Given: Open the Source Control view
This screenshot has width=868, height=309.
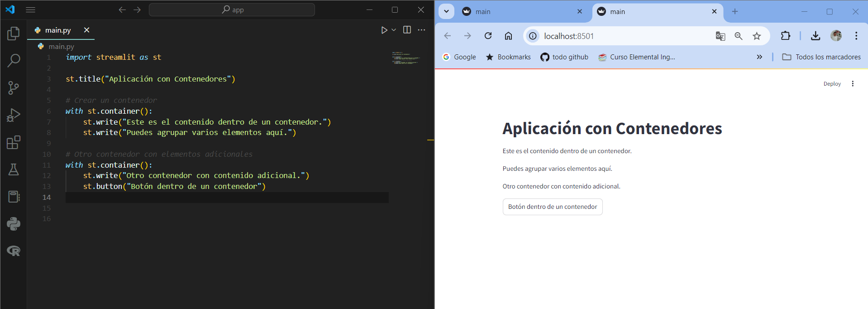Looking at the screenshot, I should (14, 88).
